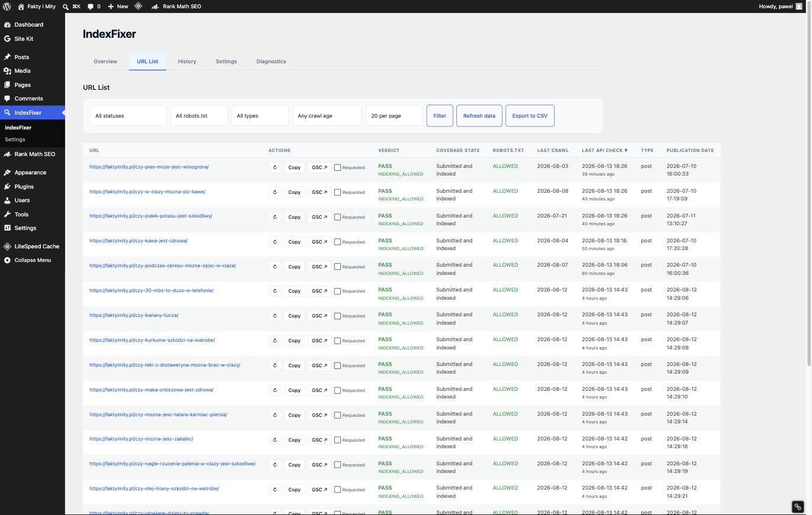
Task: Tick Requested for czy-mozna-jesc-zakalec
Action: pos(337,440)
